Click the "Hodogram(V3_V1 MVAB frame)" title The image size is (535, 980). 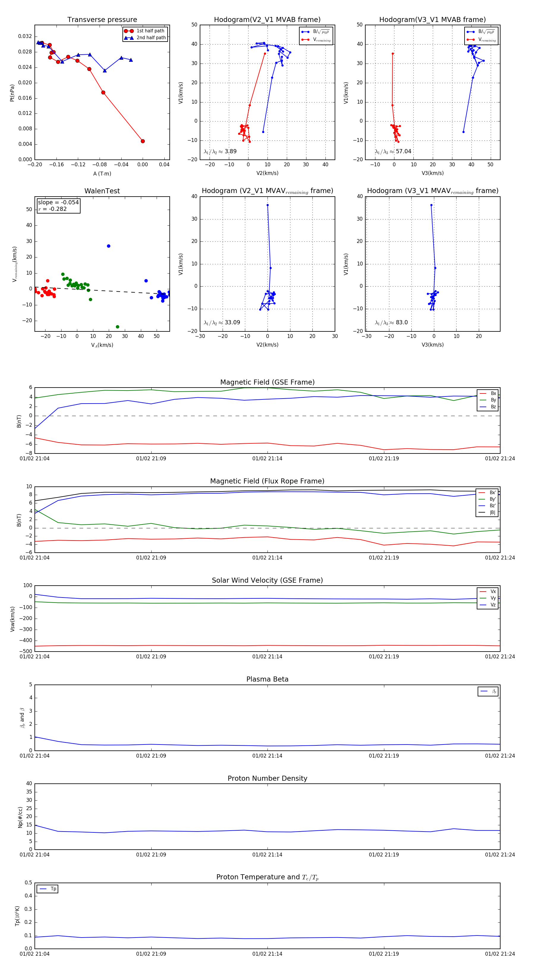coord(432,20)
